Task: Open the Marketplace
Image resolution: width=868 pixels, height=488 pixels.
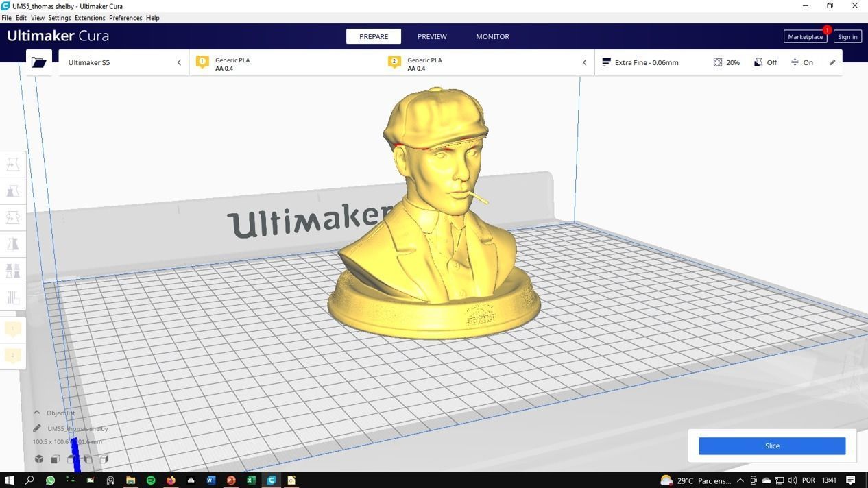Action: [805, 36]
